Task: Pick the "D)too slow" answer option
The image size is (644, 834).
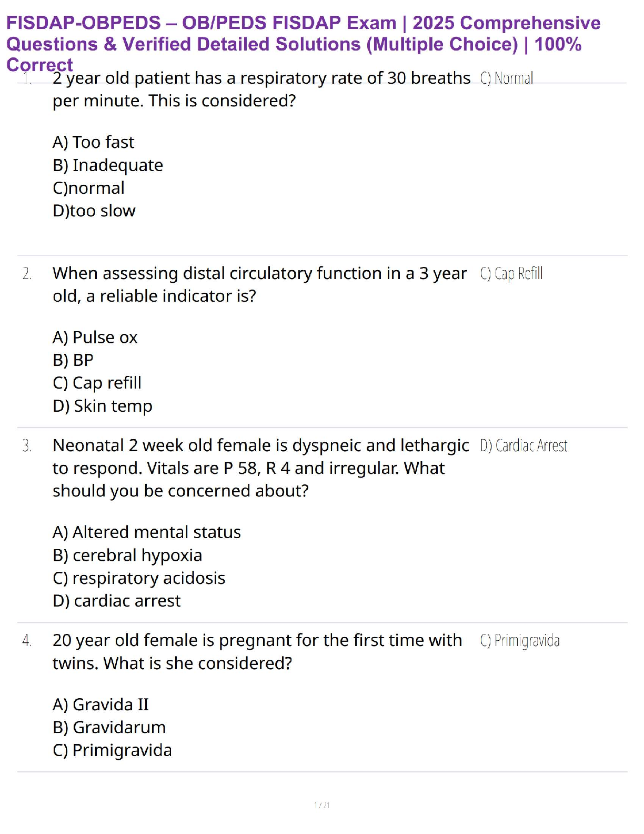Action: [94, 211]
